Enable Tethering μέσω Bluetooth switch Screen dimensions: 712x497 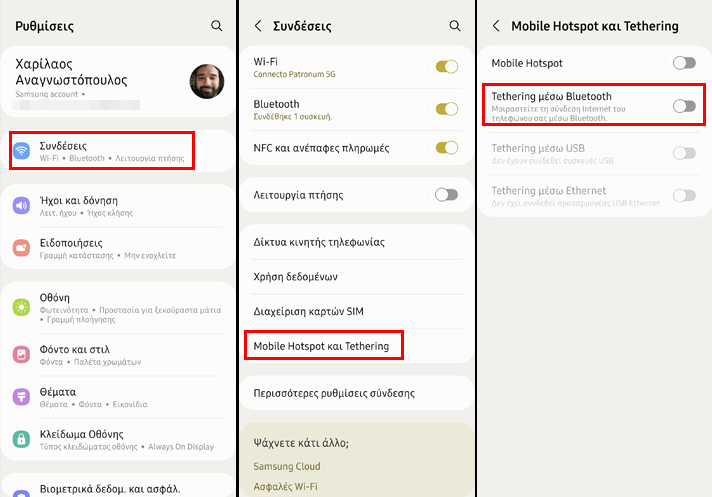click(684, 106)
